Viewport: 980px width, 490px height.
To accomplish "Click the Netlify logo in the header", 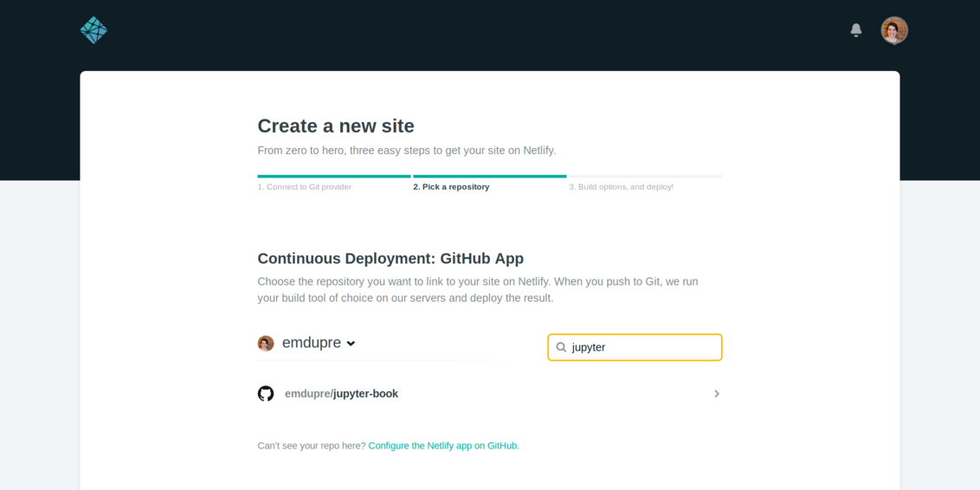I will (x=93, y=30).
